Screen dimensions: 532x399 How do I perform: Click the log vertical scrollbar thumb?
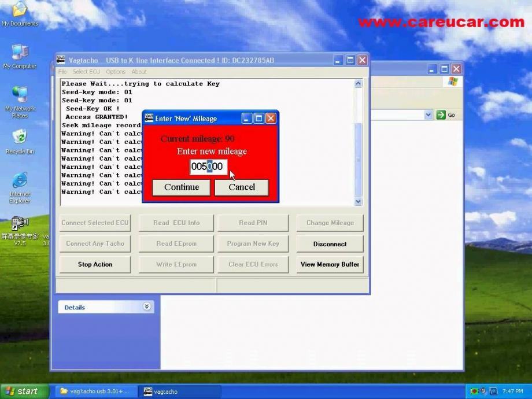pyautogui.click(x=359, y=160)
